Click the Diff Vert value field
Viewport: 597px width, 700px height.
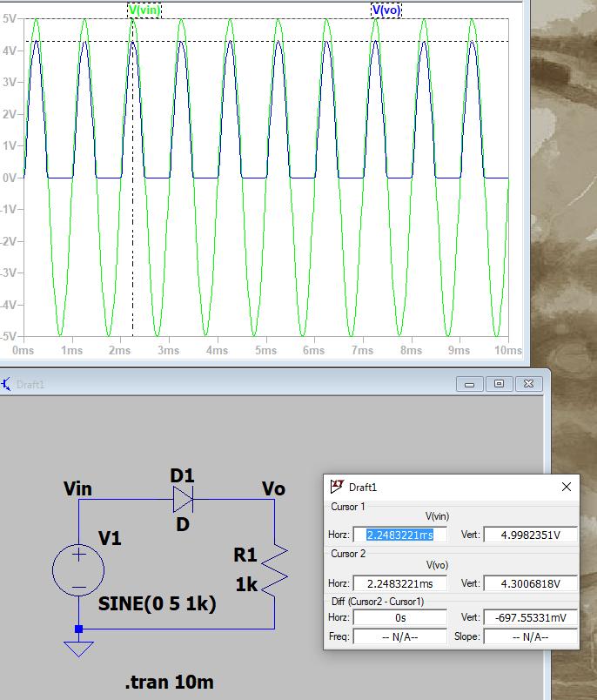pos(530,617)
